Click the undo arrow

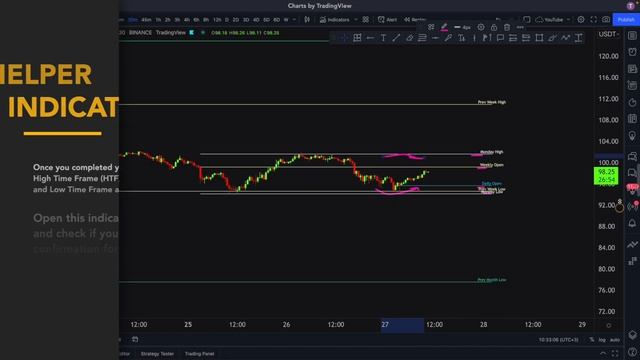point(498,20)
